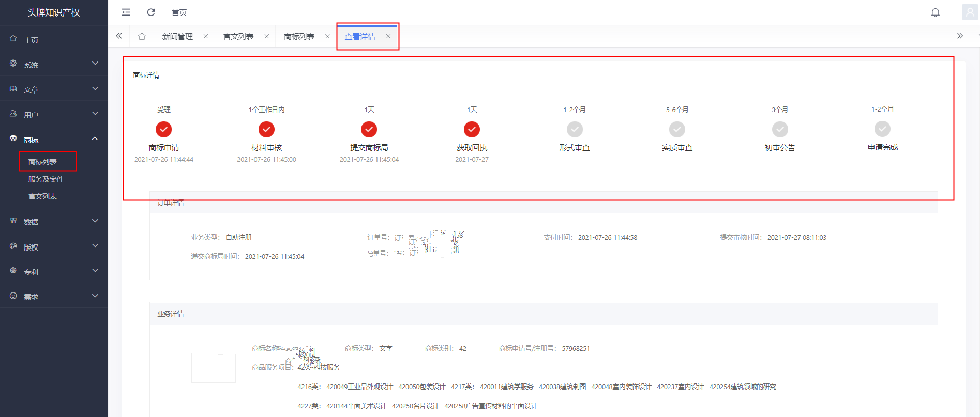This screenshot has width=980, height=417.
Task: Click the 文章 icon in sidebar
Action: (13, 88)
